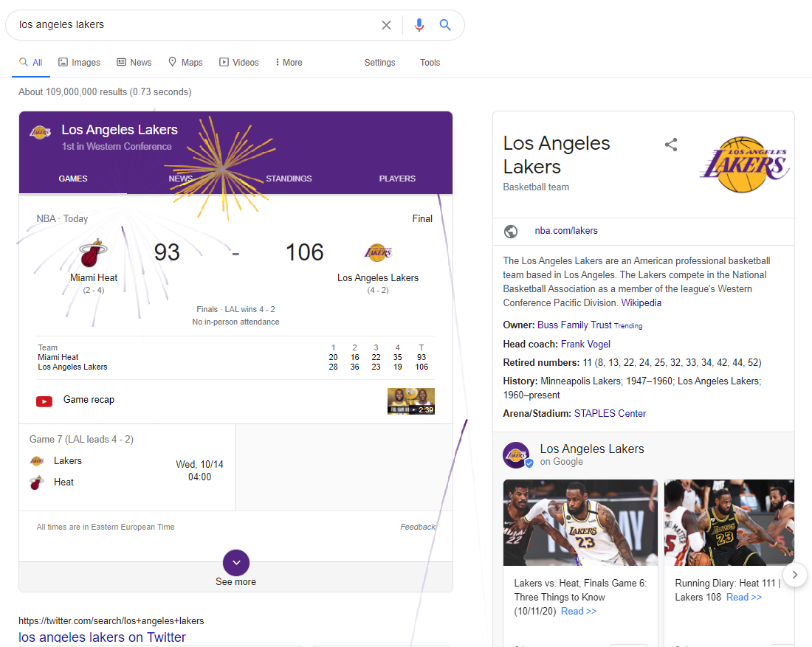This screenshot has height=647, width=812.
Task: Open search Settings
Action: click(379, 62)
